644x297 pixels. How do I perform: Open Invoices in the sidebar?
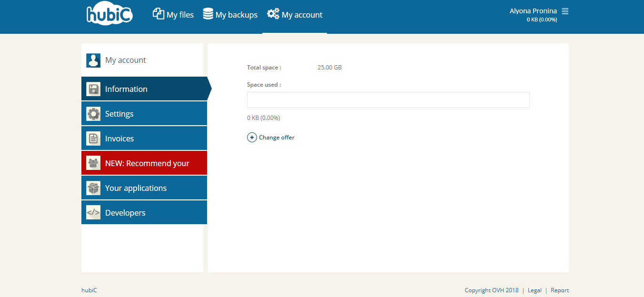144,139
